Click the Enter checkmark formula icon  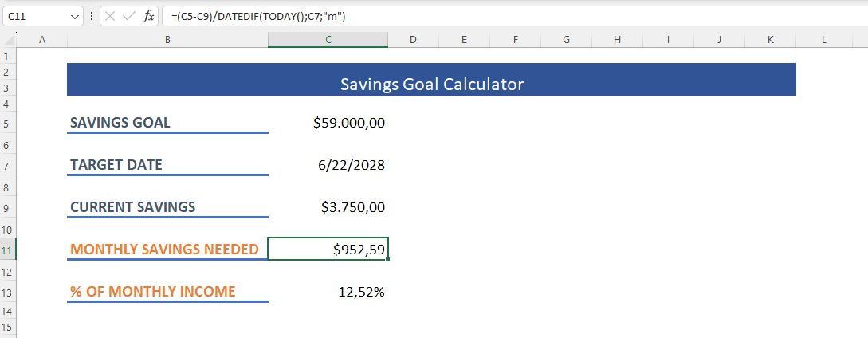coord(129,17)
